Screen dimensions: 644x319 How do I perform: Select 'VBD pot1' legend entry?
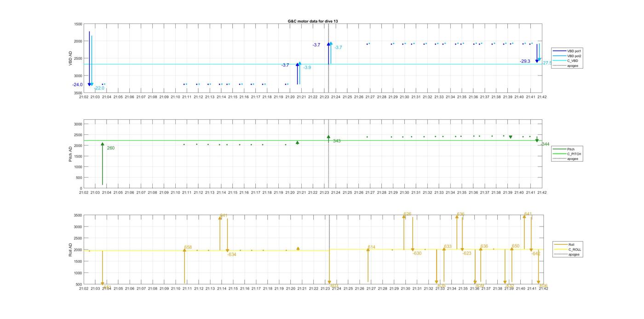(567, 51)
